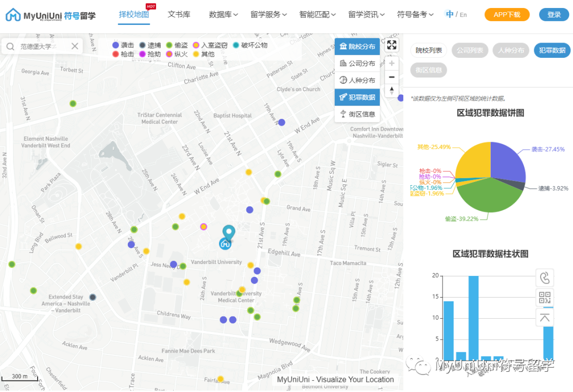Screen dimensions: 573x392
Task: Open the 人种分布 view from the map sidebar
Action: click(x=357, y=81)
